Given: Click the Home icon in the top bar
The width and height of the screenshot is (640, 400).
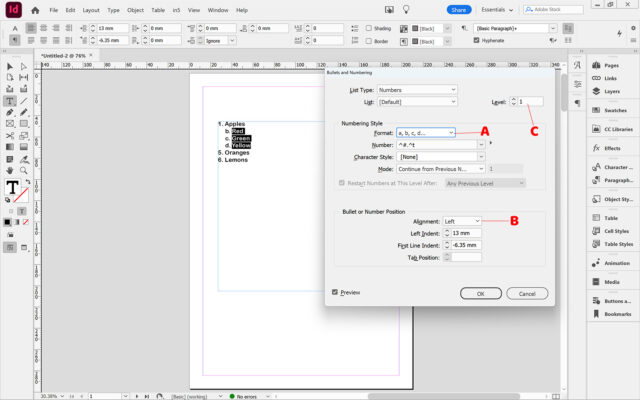Looking at the screenshot, I should pyautogui.click(x=35, y=9).
